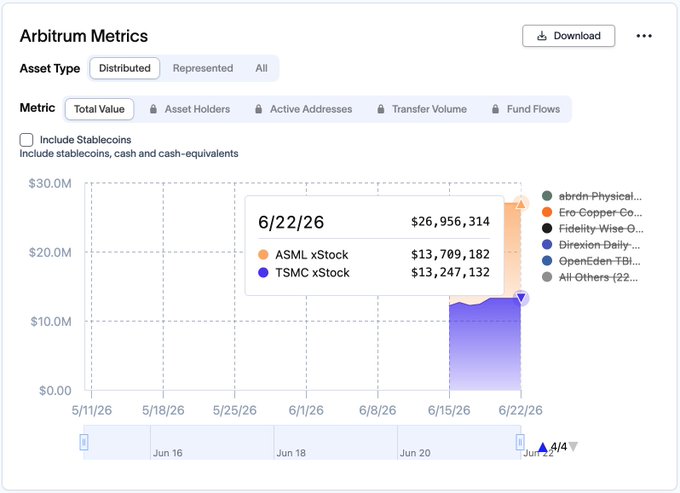
Task: Toggle OpenEden TBI legend series
Action: click(x=591, y=261)
